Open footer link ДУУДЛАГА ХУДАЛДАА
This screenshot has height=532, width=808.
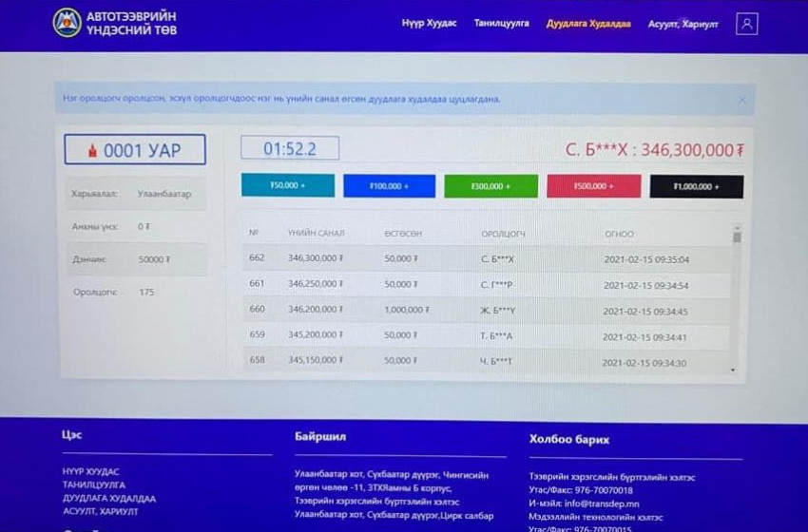109,499
